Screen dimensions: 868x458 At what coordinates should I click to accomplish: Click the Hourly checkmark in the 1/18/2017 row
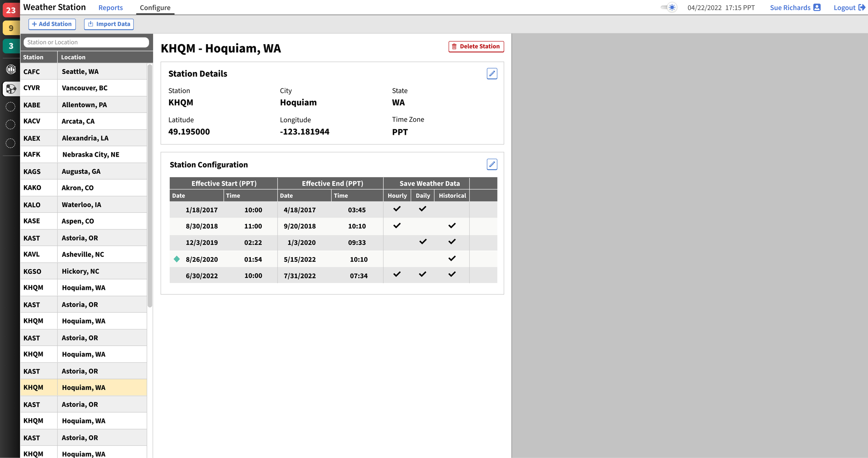[397, 209]
